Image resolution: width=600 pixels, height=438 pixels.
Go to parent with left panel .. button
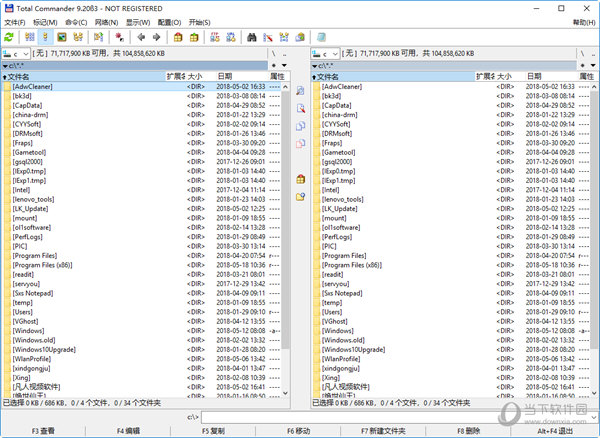[x=284, y=54]
